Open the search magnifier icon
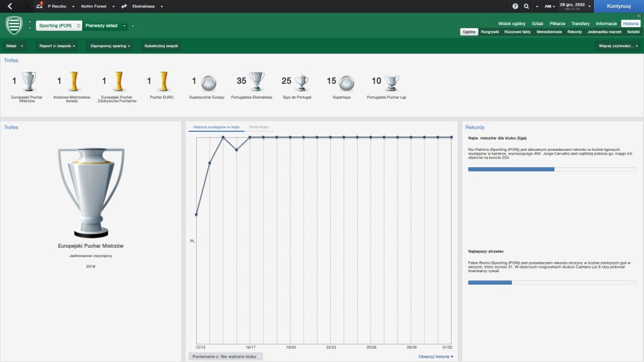Viewport: 644px width, 362px height. coord(526,6)
